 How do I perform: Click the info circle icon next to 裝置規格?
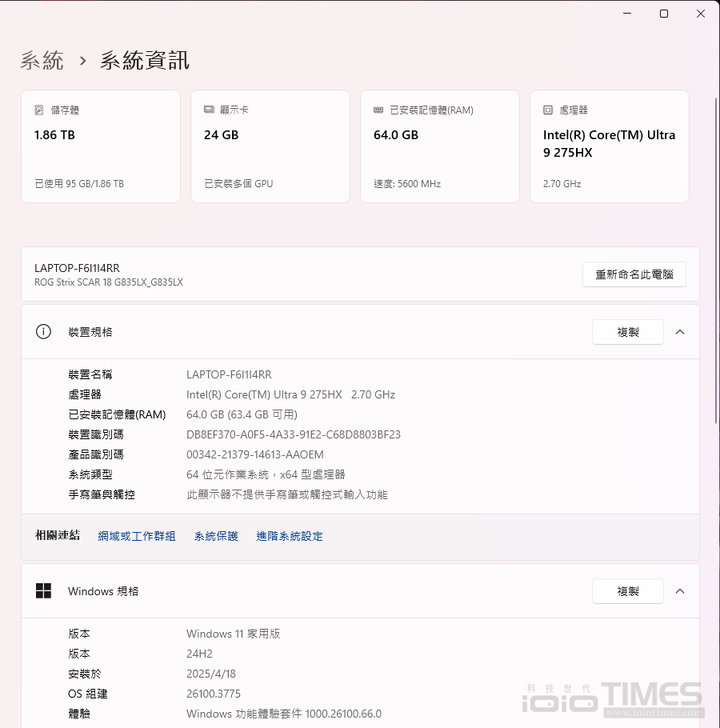pyautogui.click(x=44, y=332)
